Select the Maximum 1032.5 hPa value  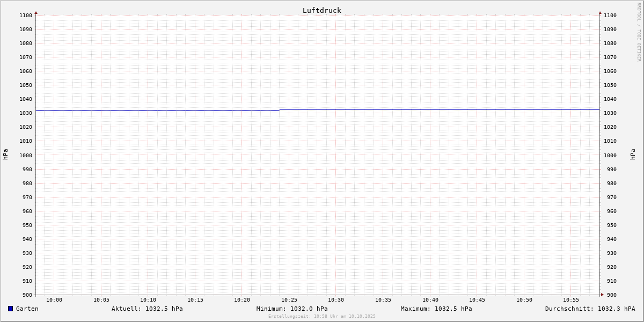tap(436, 309)
